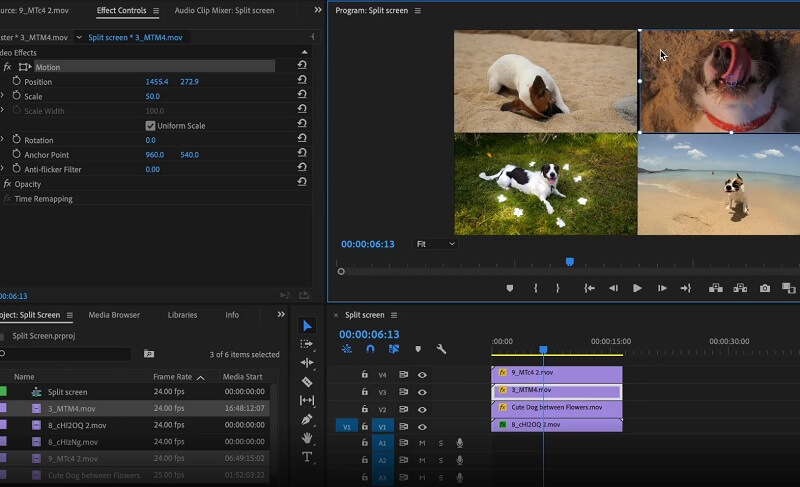Select the Track Select Forward tool
The width and height of the screenshot is (800, 487).
pos(307,344)
